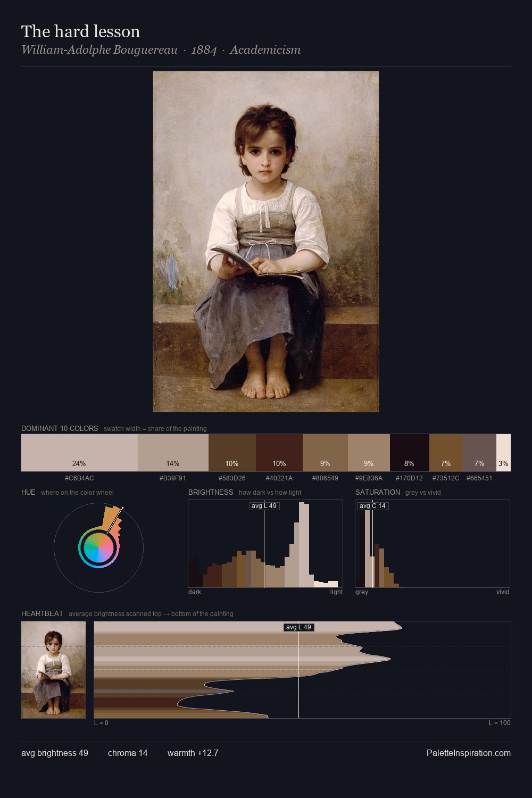Click the "HEARTBEAT" section heading
Image resolution: width=532 pixels, height=798 pixels.
coord(42,613)
